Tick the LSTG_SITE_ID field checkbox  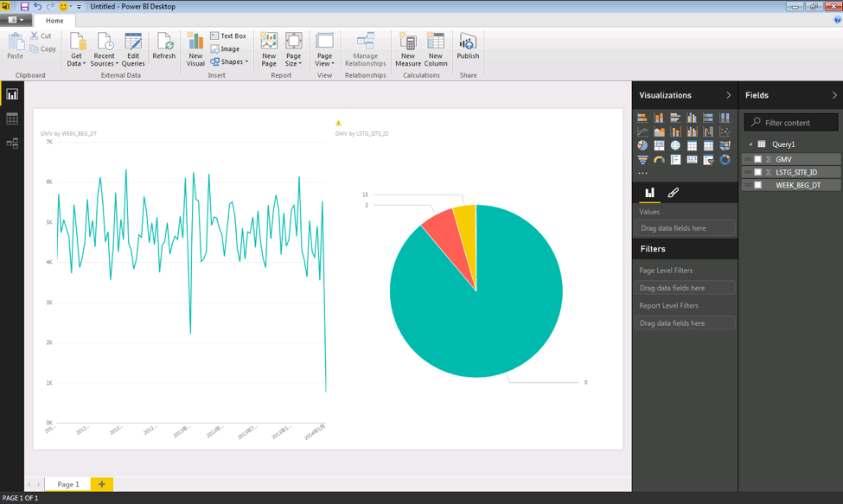pyautogui.click(x=758, y=172)
